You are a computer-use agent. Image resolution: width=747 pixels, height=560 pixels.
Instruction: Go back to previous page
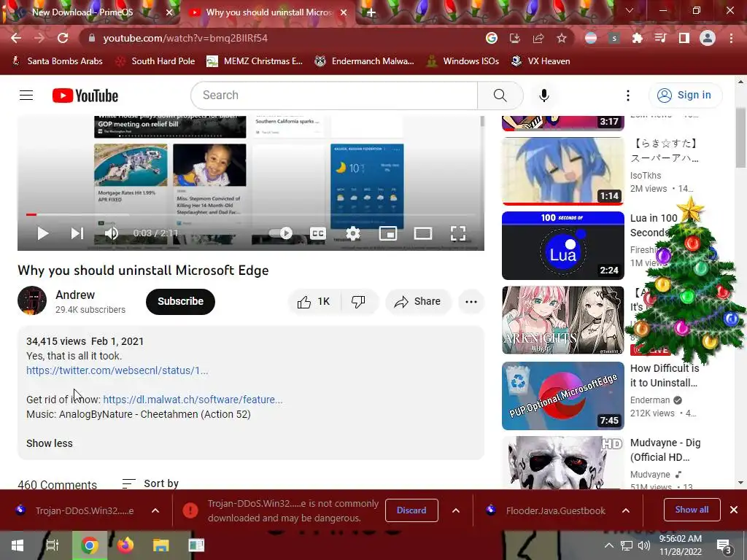(16, 38)
